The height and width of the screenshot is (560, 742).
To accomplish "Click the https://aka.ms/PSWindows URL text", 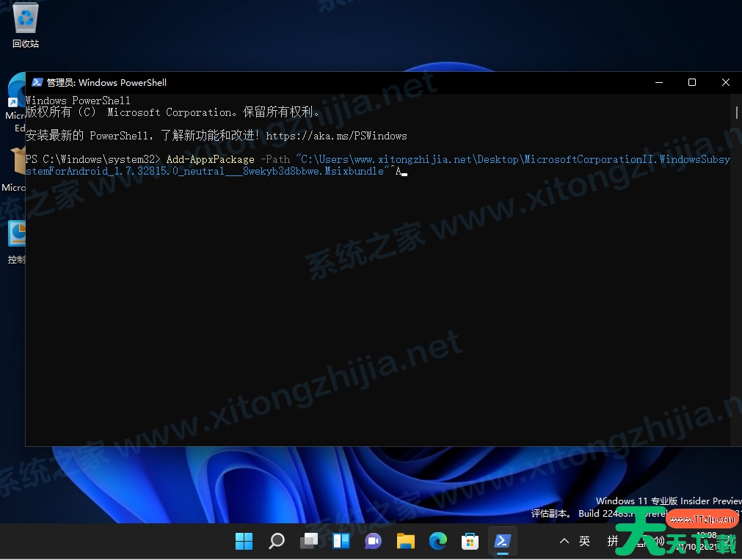I will click(x=336, y=136).
